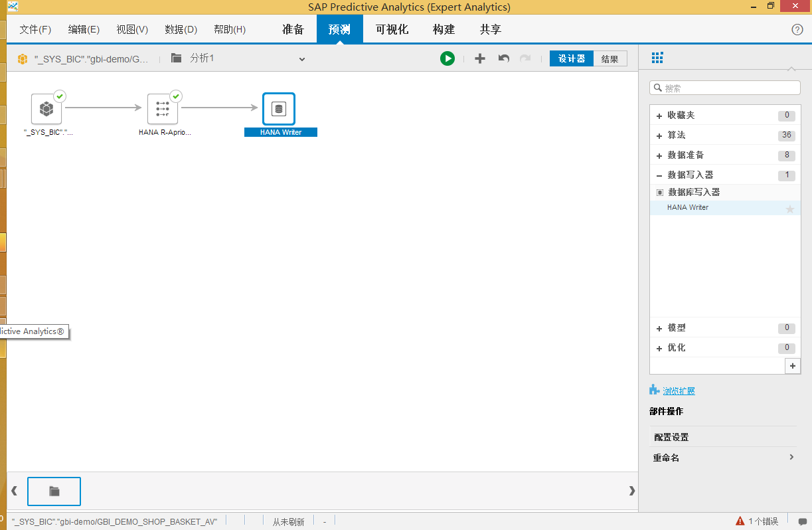The width and height of the screenshot is (812, 530).
Task: Expand the 重命名 option chevron
Action: [x=791, y=457]
